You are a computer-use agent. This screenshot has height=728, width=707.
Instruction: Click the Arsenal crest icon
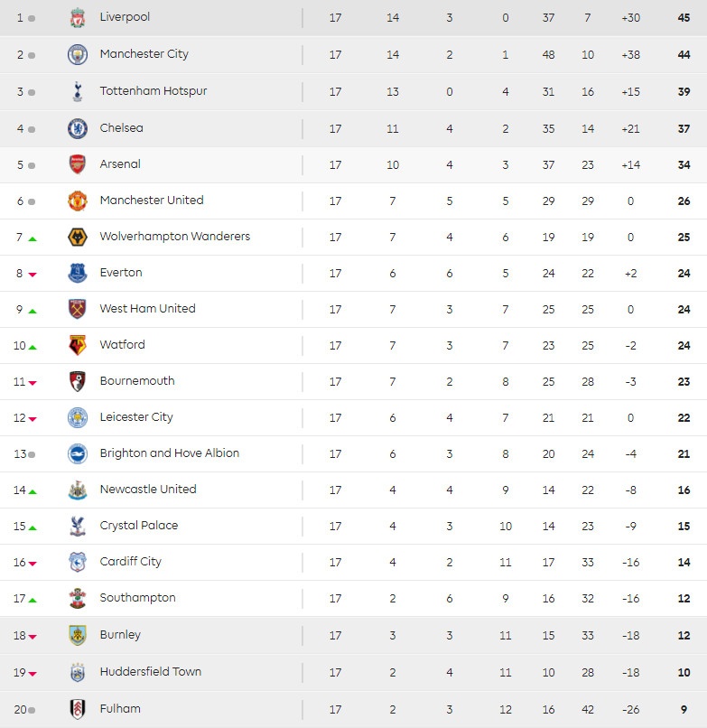[x=78, y=165]
